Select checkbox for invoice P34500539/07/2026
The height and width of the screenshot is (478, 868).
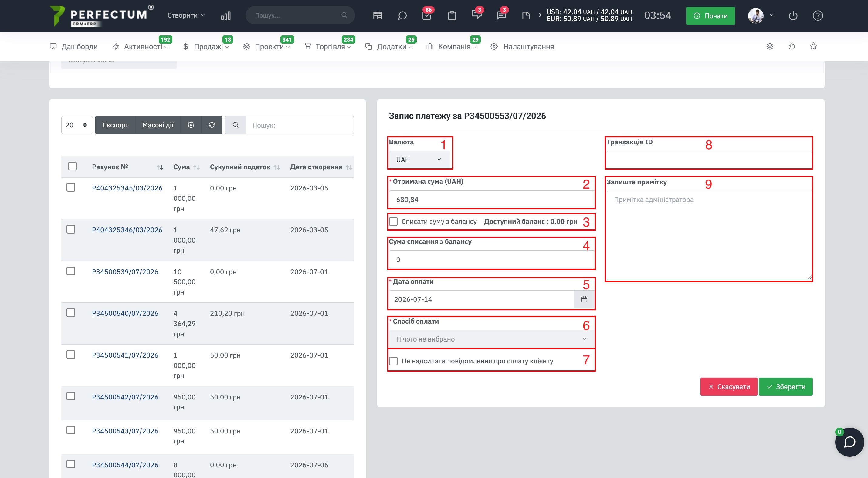pyautogui.click(x=71, y=271)
